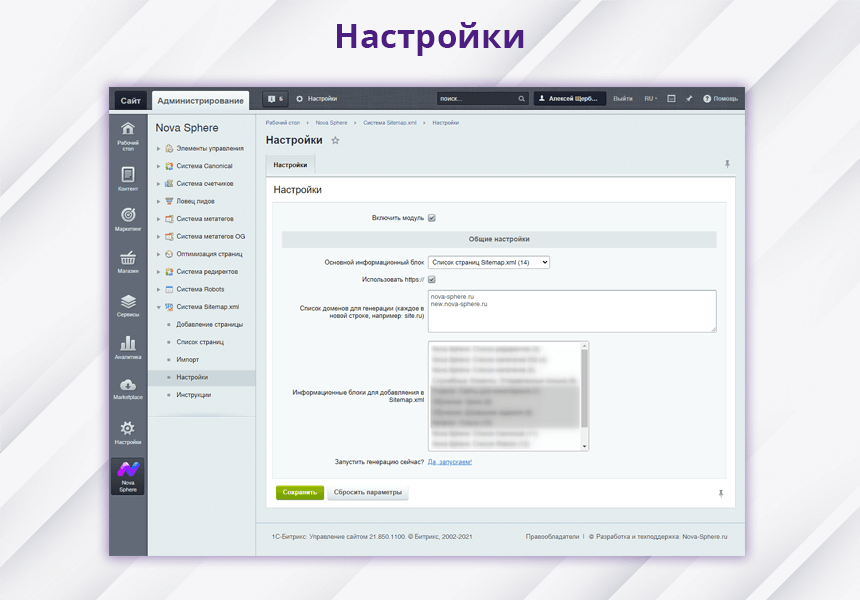Toggle the Включить модуль checkbox
Viewport: 860px width, 600px height.
[x=432, y=218]
